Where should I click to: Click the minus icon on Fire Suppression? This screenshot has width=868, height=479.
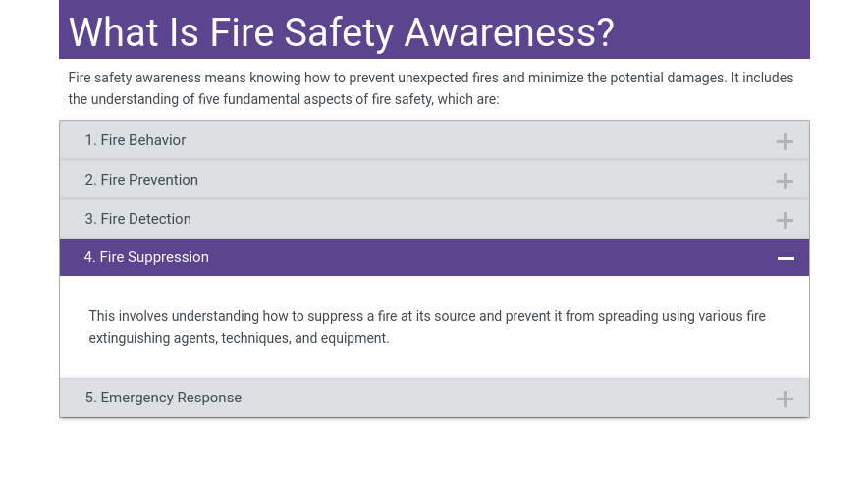tap(785, 258)
